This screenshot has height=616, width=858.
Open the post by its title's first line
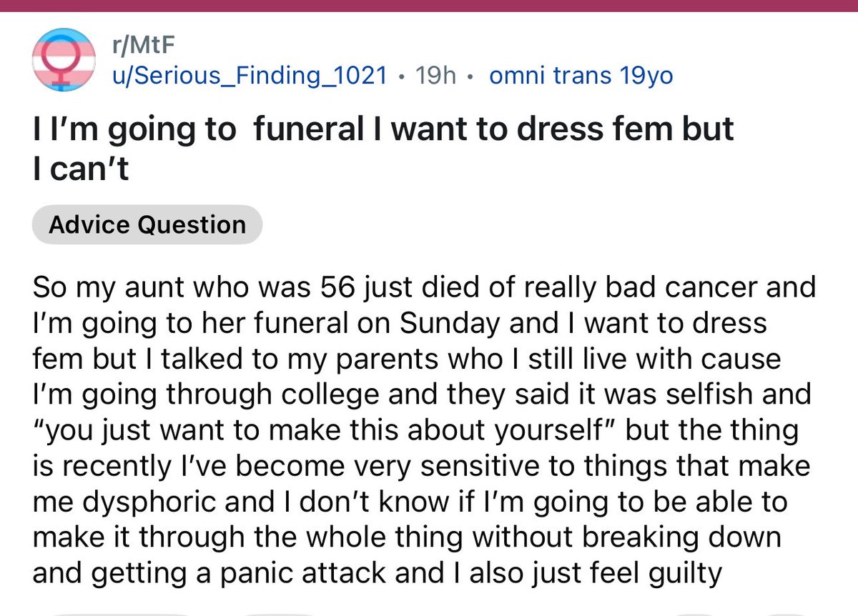(383, 129)
